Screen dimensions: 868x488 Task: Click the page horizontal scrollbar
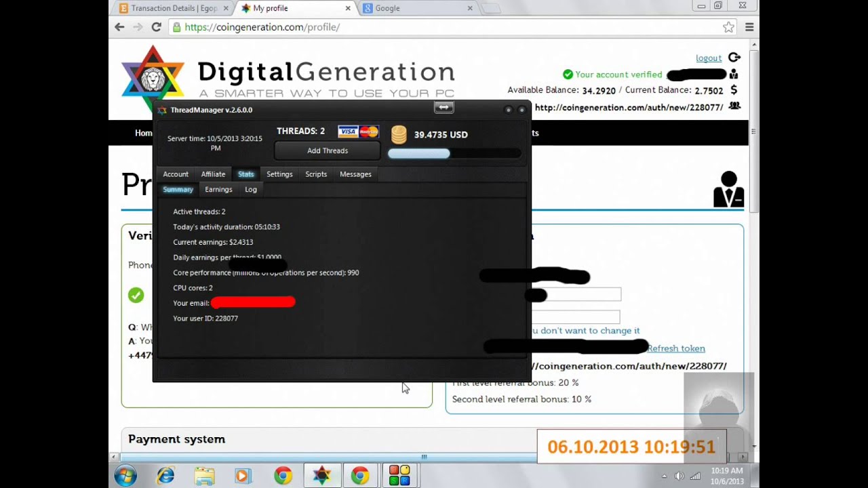click(x=425, y=457)
